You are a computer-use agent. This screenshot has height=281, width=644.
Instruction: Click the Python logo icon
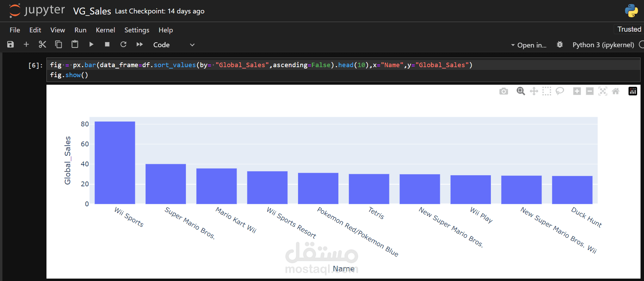coord(631,11)
